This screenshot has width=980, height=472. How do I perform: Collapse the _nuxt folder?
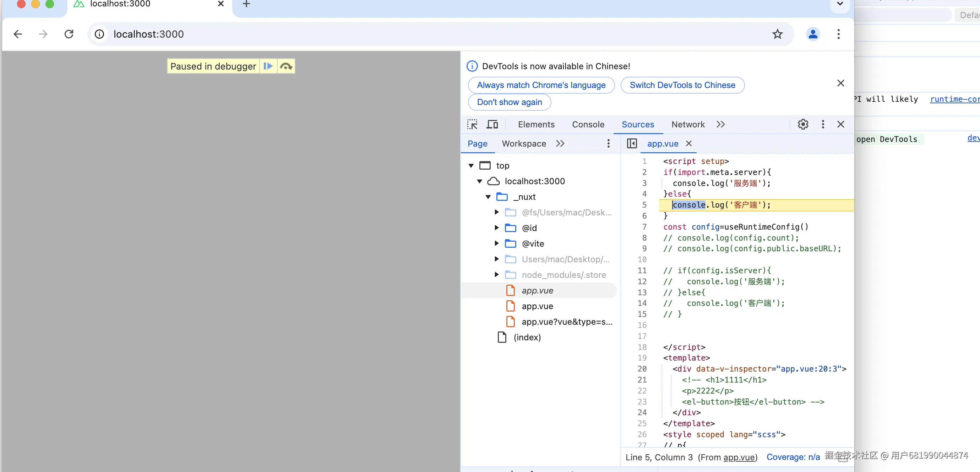488,197
